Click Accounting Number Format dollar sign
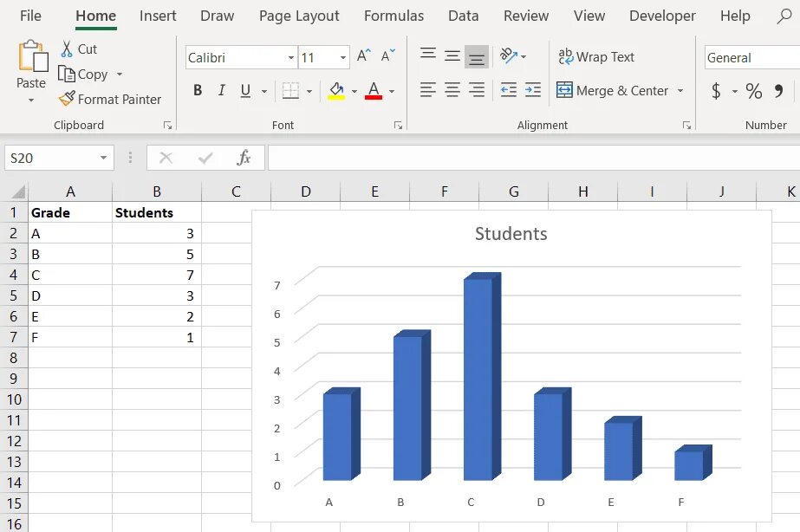The width and height of the screenshot is (800, 532). pyautogui.click(x=716, y=91)
